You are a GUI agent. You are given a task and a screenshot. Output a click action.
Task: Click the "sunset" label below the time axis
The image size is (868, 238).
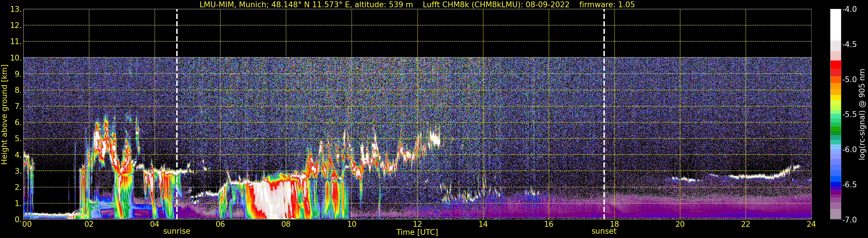604,231
